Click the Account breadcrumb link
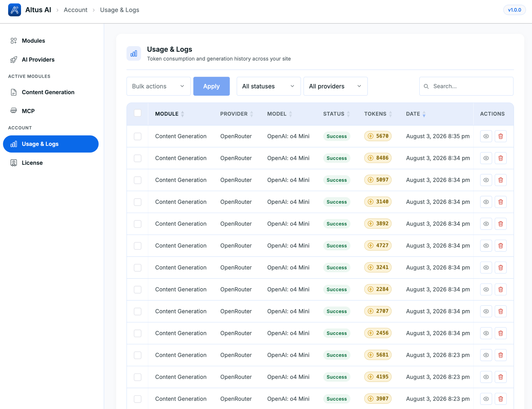This screenshot has width=532, height=409. (x=76, y=10)
